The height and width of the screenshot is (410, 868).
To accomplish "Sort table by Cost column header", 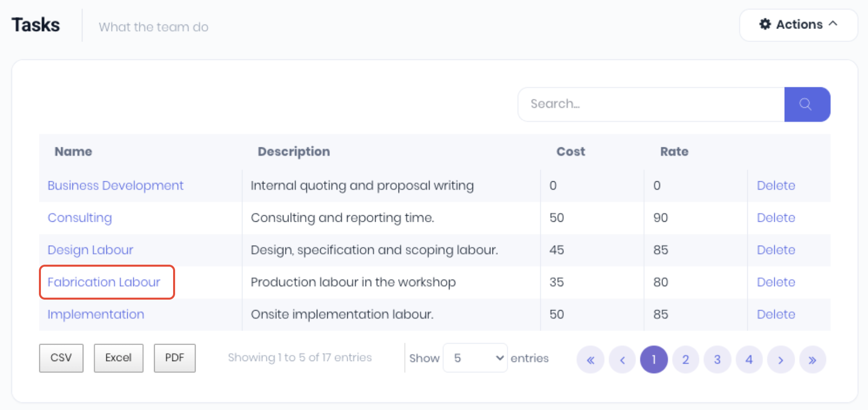I will (571, 152).
